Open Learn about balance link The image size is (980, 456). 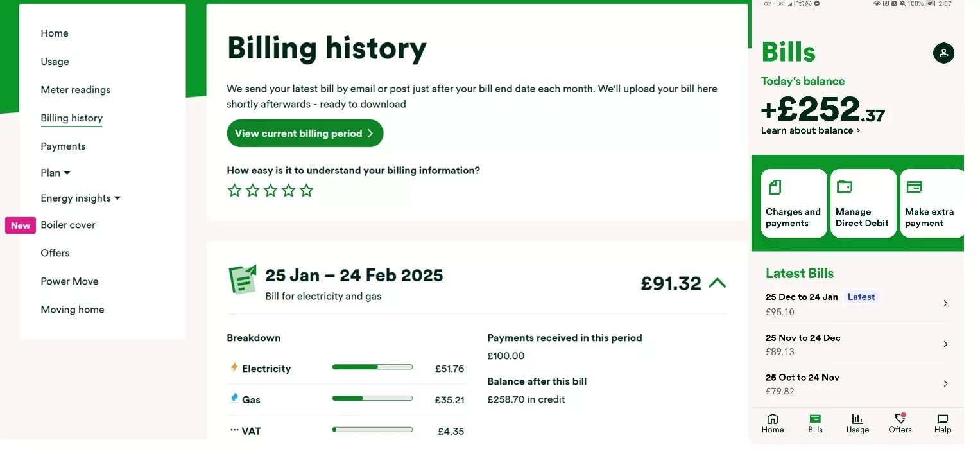tap(810, 130)
